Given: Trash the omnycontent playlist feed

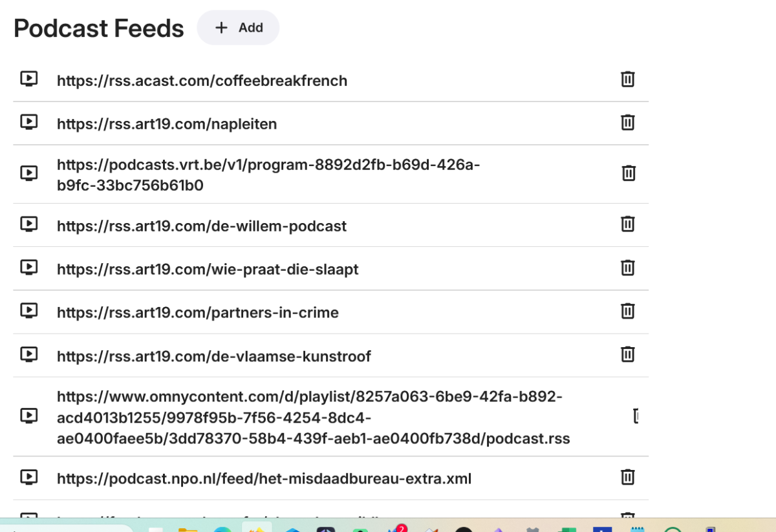Looking at the screenshot, I should point(636,416).
